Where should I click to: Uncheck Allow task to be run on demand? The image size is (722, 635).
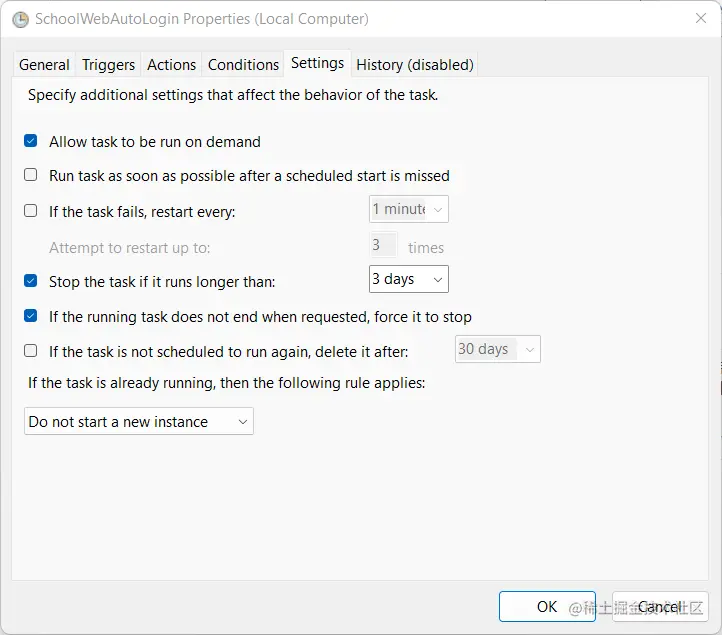point(30,141)
